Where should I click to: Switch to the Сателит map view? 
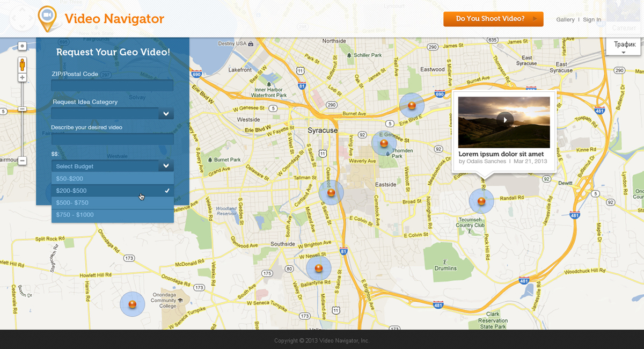point(624,28)
